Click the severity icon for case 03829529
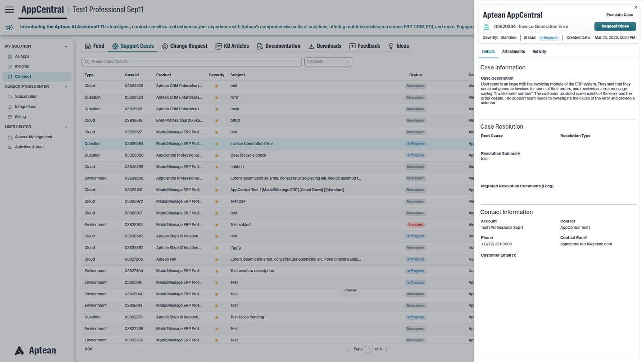 click(x=216, y=86)
